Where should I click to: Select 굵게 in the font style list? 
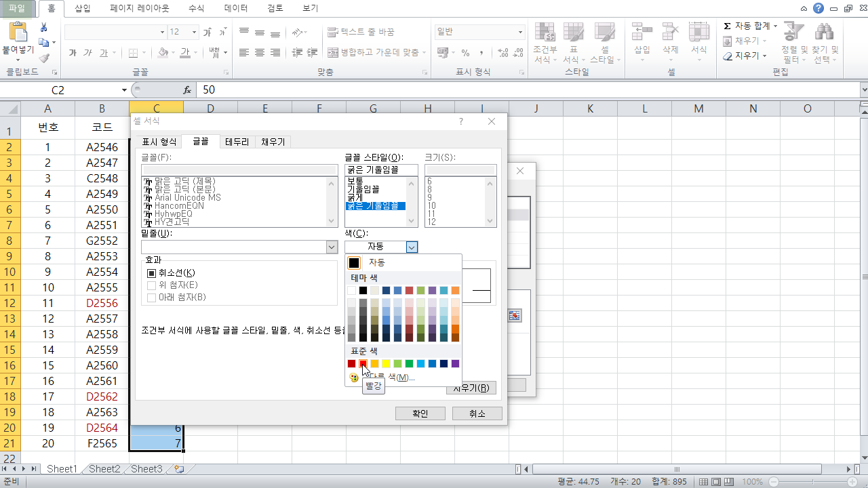(x=357, y=198)
